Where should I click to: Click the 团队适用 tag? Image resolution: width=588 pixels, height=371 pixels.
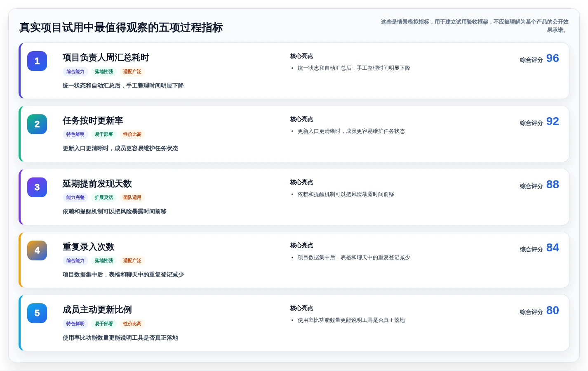pyautogui.click(x=132, y=197)
